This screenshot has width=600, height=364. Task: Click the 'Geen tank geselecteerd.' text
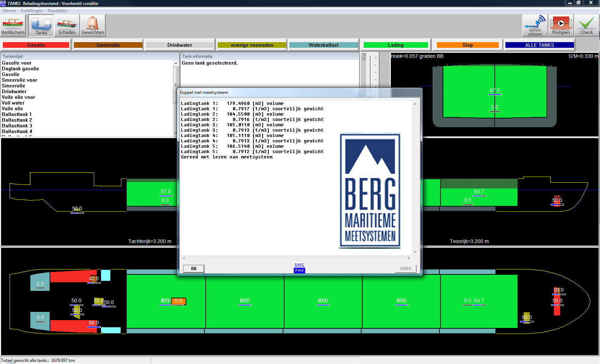[x=210, y=63]
